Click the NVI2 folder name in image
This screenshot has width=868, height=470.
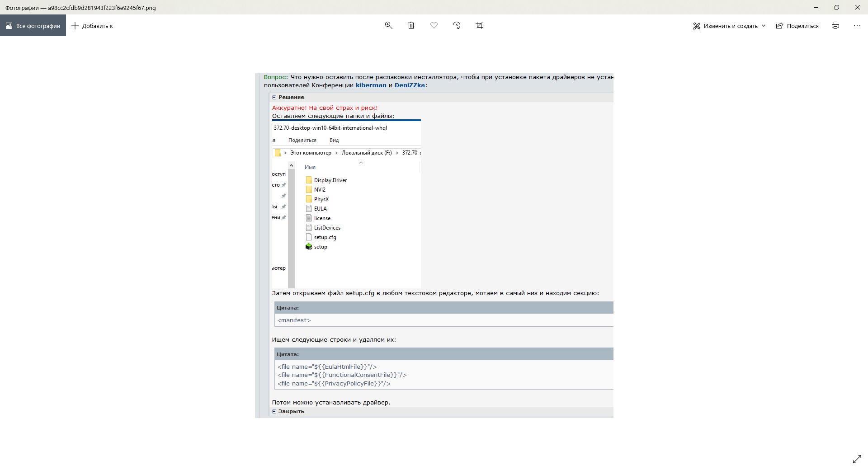[320, 190]
